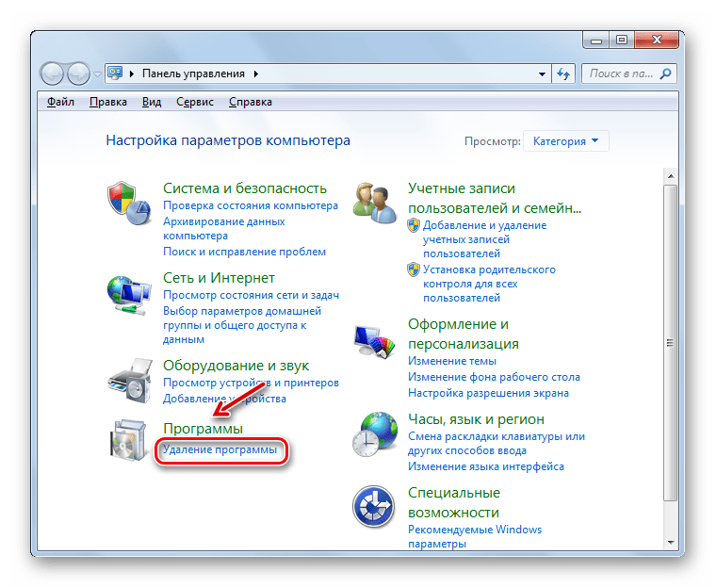Viewport: 716px width, 588px height.
Task: Open Система и безопасность category
Action: [x=245, y=188]
